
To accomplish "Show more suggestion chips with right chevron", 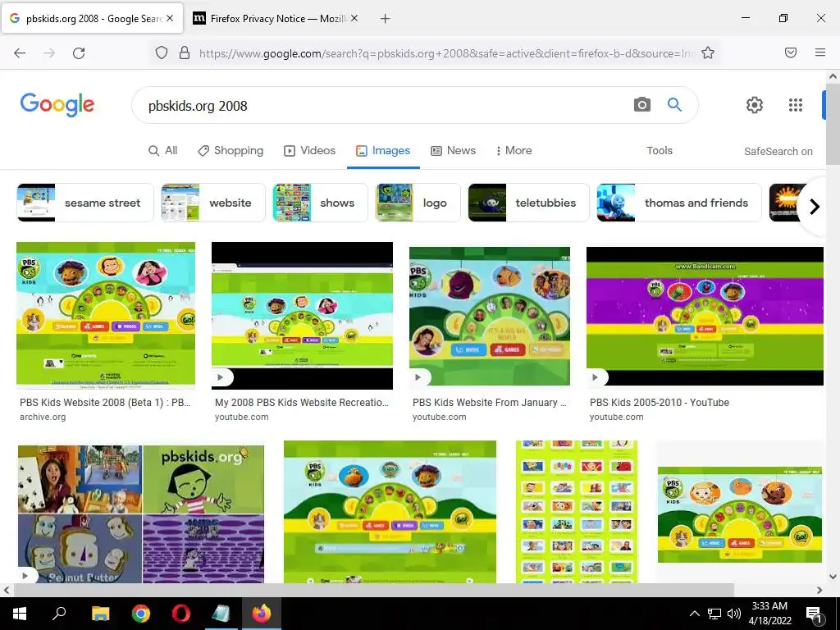I will pos(815,206).
